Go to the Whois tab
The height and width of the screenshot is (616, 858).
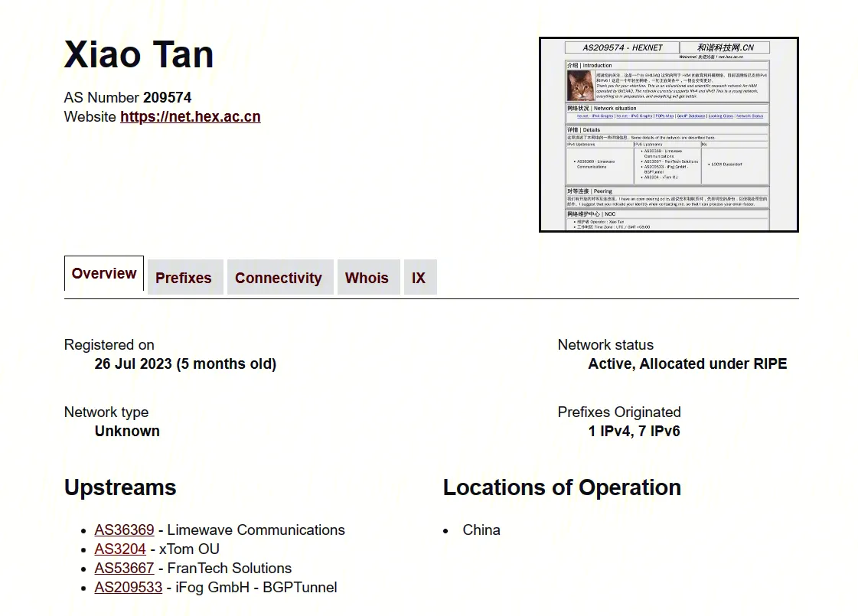[x=367, y=278]
